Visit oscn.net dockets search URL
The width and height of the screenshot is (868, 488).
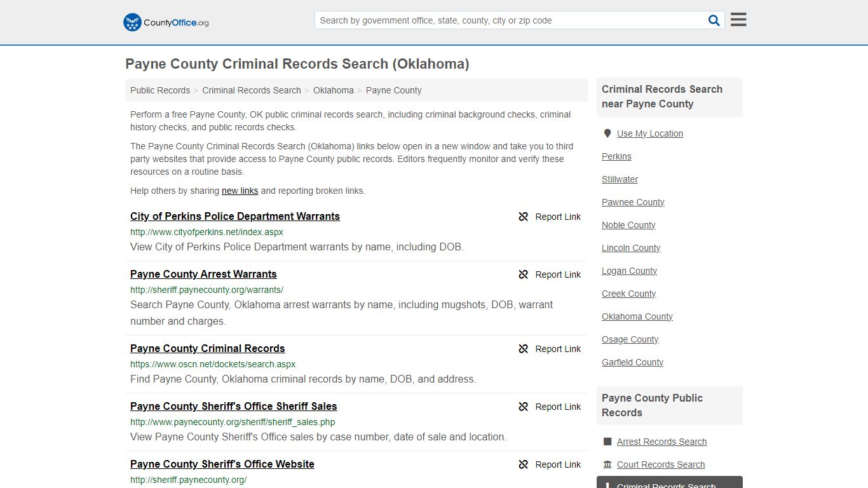(x=213, y=364)
